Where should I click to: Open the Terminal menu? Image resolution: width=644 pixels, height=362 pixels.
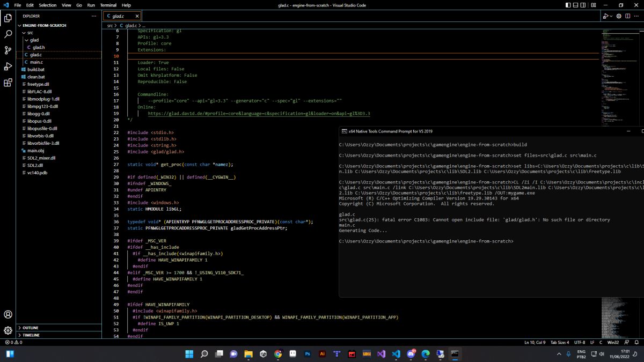point(108,5)
